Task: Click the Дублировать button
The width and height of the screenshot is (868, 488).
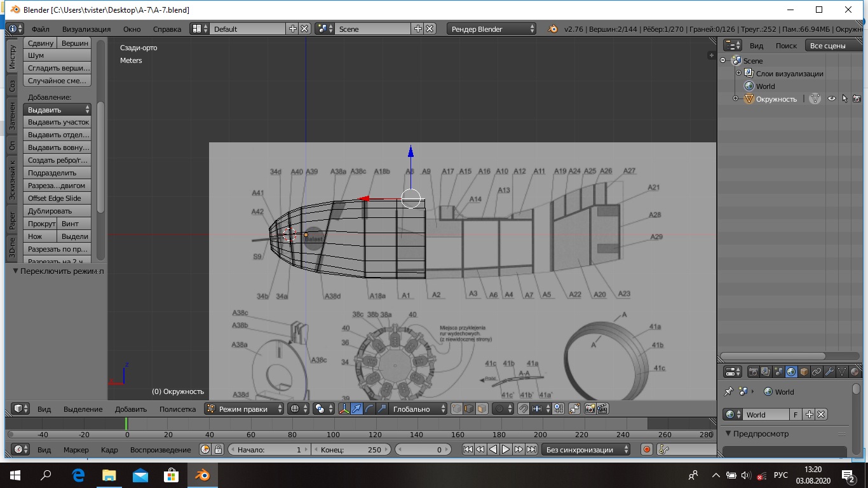Action: pyautogui.click(x=57, y=211)
